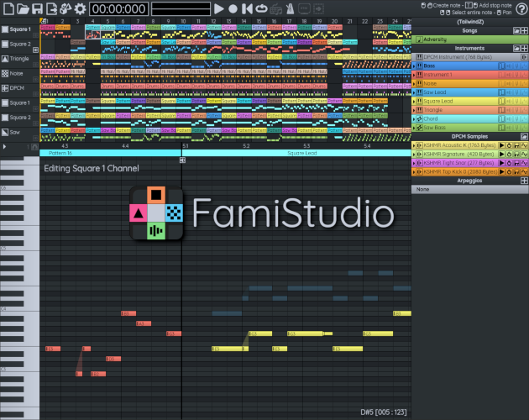
Task: Mute the Saw channel via its icon
Action: [5, 133]
